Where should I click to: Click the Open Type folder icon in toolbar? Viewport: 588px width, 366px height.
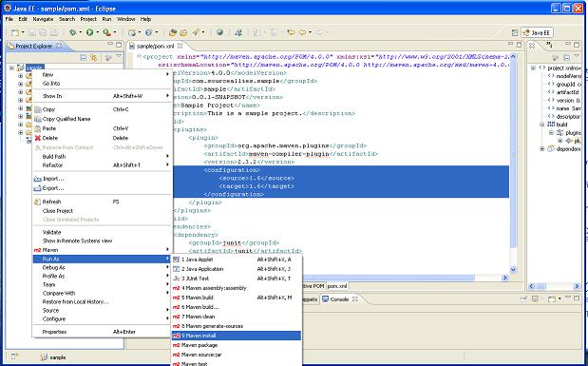pyautogui.click(x=172, y=32)
